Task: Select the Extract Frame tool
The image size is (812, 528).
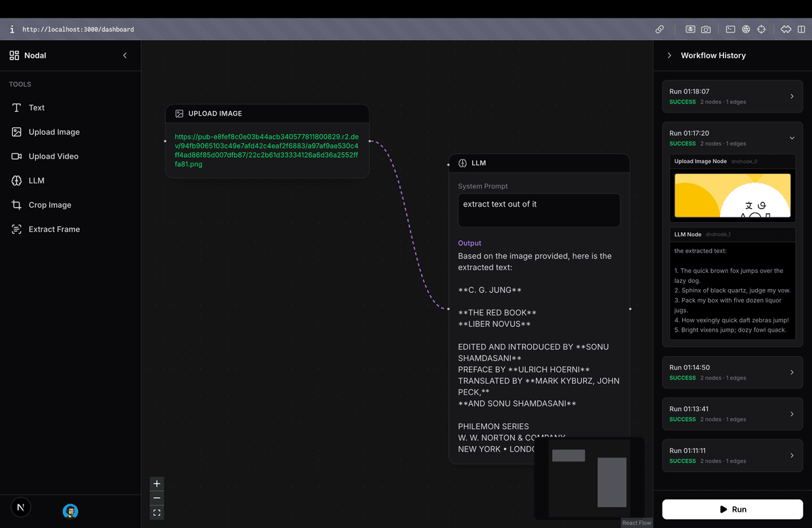Action: coord(53,229)
